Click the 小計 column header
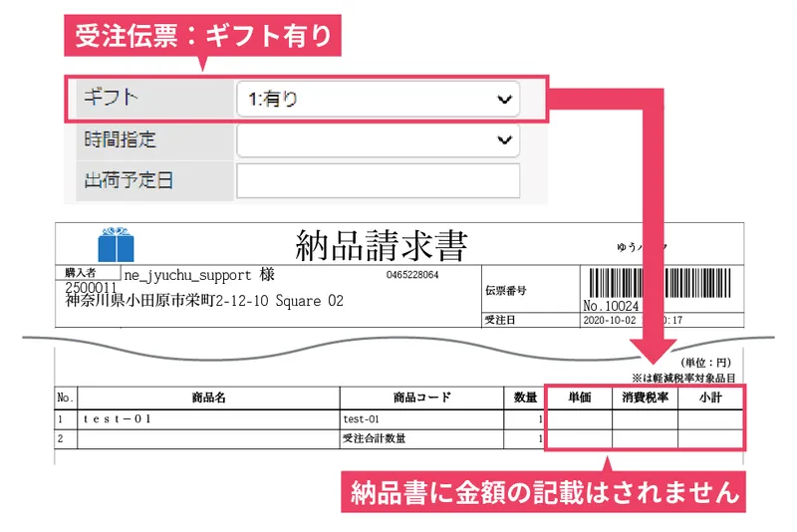 click(710, 398)
